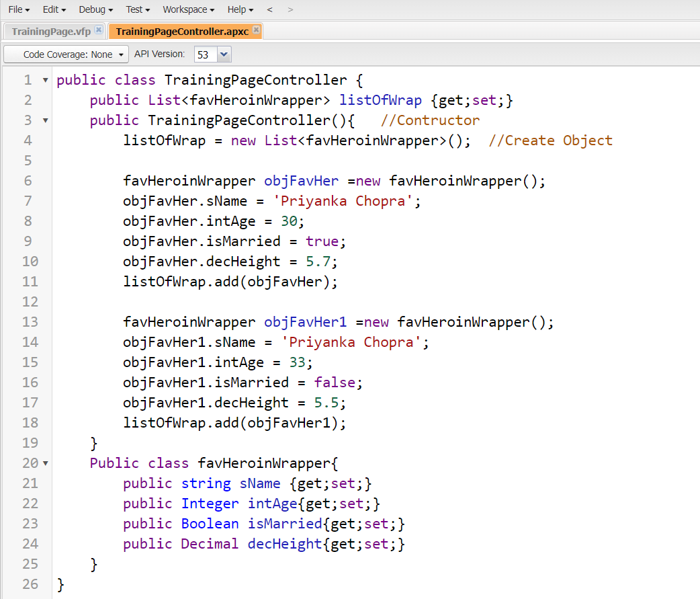Screen dimensions: 700x599
Task: Open the Test menu
Action: click(138, 10)
